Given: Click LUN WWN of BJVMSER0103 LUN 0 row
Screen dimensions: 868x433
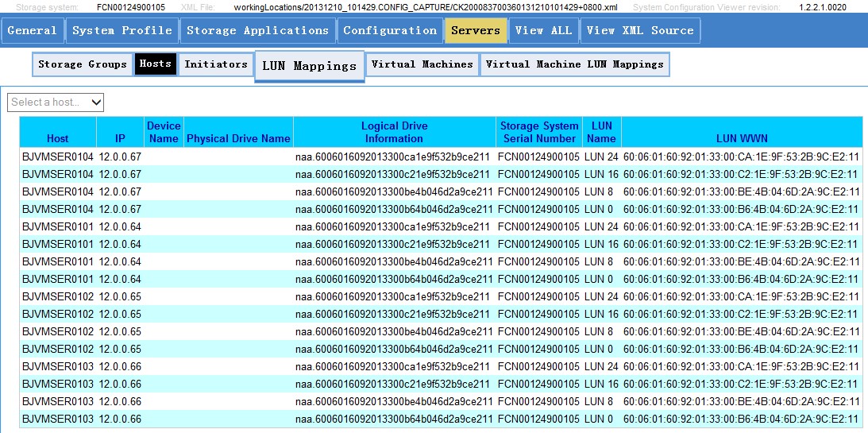Looking at the screenshot, I should click(742, 419).
